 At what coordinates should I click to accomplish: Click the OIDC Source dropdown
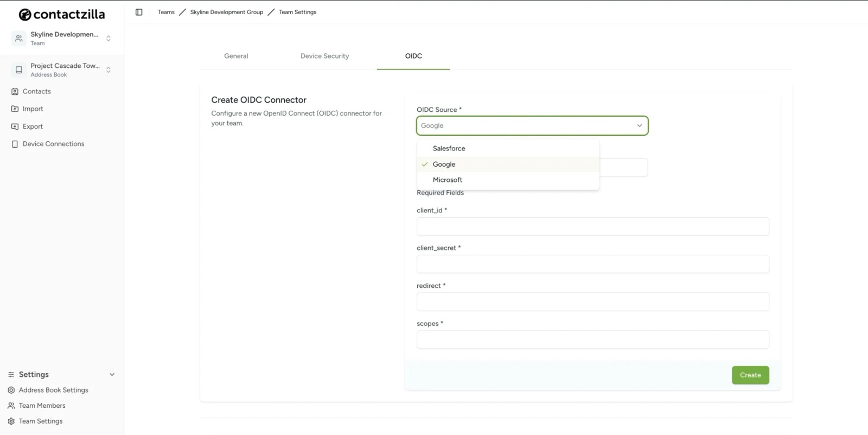[532, 125]
